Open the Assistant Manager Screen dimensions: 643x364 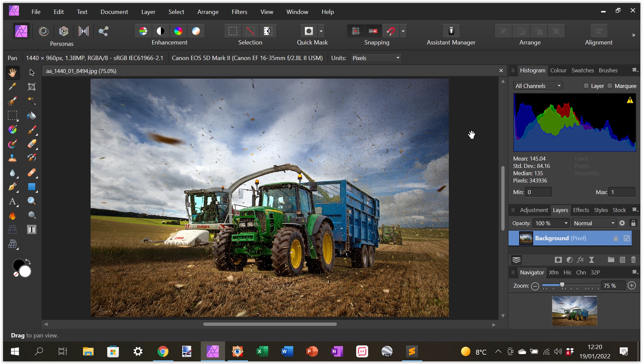tap(451, 31)
